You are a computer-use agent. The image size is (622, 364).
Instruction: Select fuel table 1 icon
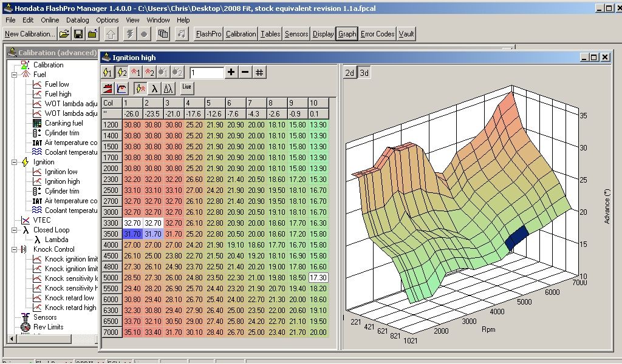pyautogui.click(x=135, y=72)
